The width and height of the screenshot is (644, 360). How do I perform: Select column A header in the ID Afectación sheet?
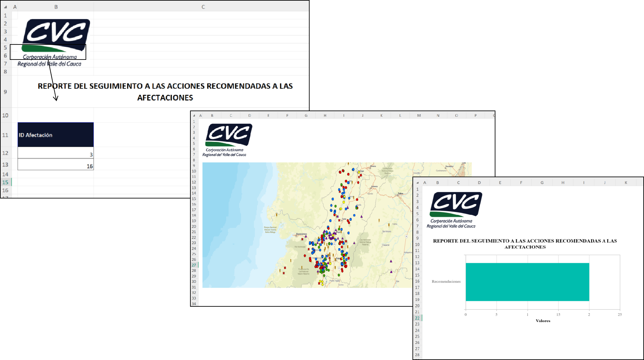(15, 7)
